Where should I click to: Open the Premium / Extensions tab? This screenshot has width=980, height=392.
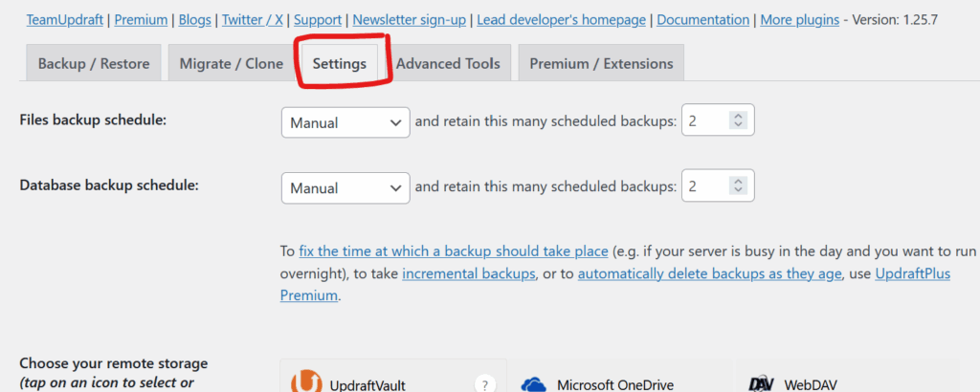(601, 64)
